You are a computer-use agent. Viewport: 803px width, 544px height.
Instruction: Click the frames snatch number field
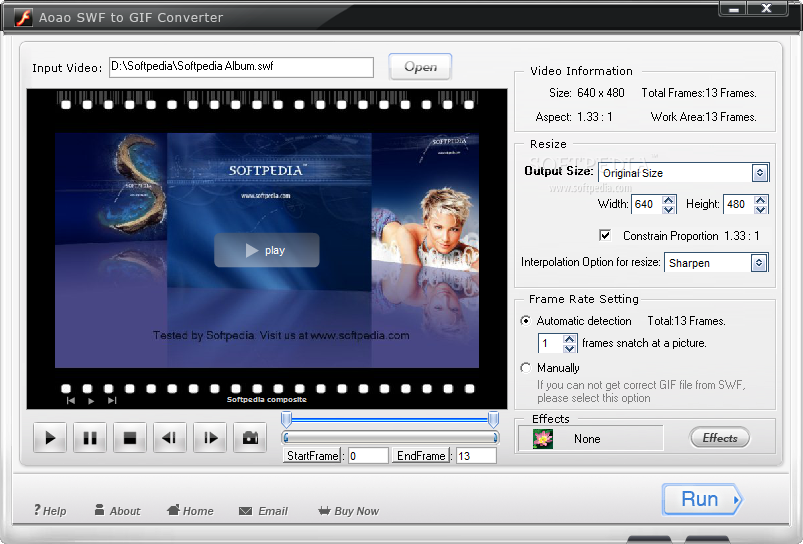(x=551, y=343)
